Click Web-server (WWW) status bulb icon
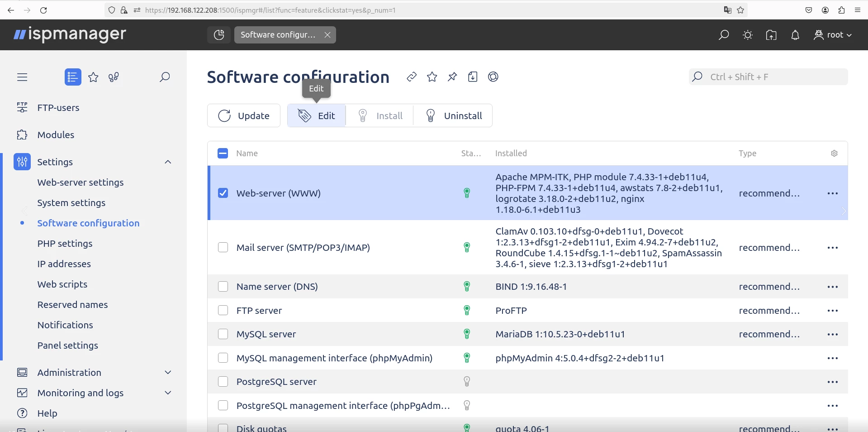 click(467, 193)
